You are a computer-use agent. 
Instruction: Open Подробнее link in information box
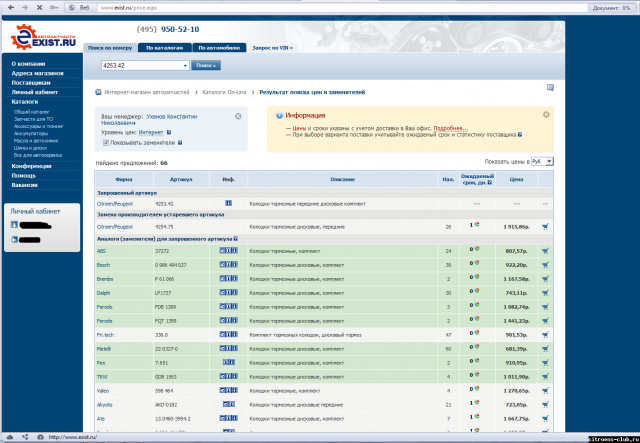(448, 128)
